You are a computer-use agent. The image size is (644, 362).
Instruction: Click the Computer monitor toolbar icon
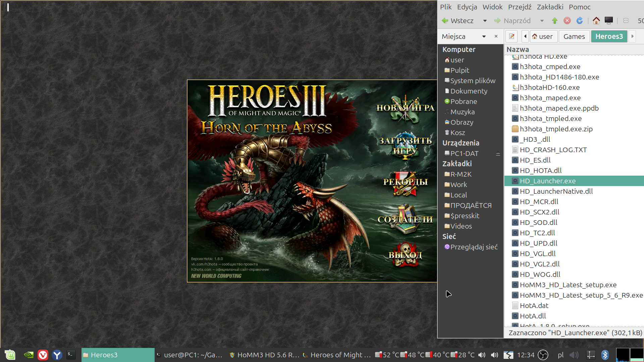[x=609, y=21]
